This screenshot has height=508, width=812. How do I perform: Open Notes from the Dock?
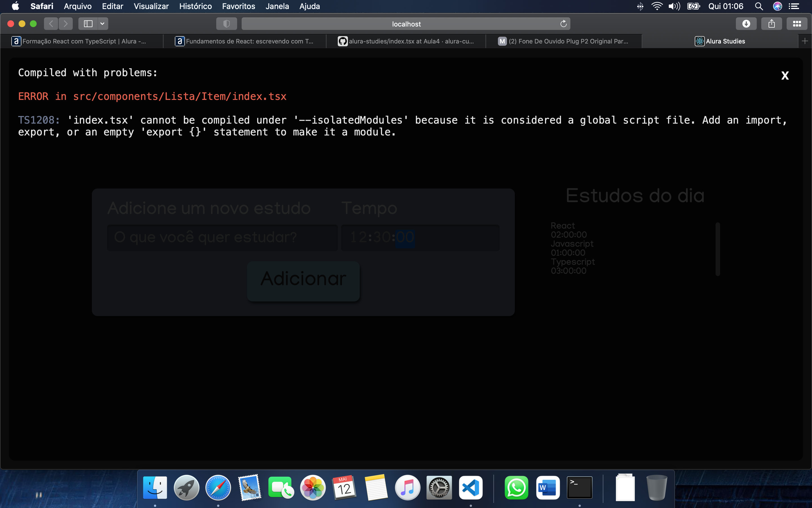[x=376, y=487]
